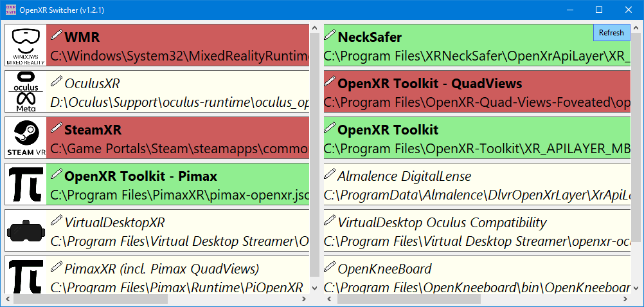Click the pencil icon next to OpenXR Toolkit - QuadViews
The width and height of the screenshot is (644, 307).
pos(330,81)
